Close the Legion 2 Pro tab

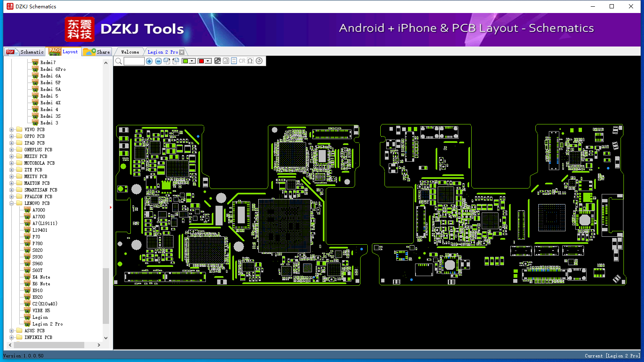182,52
